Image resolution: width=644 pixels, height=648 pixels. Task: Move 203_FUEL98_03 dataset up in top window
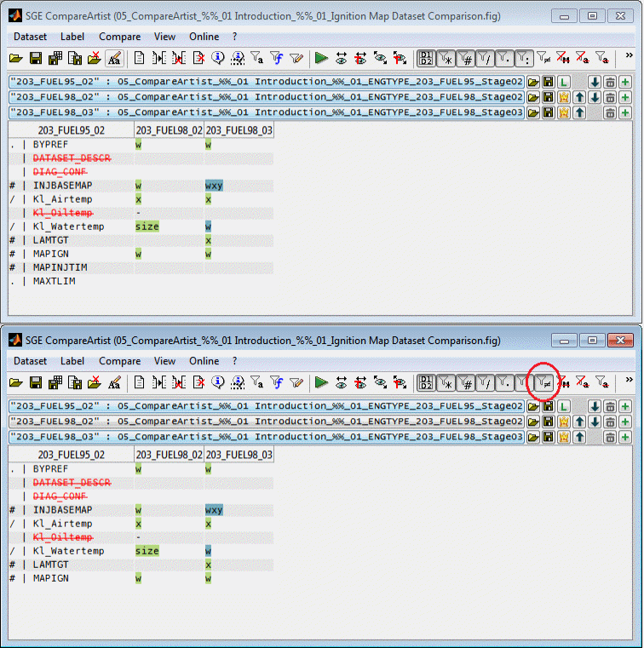(579, 112)
